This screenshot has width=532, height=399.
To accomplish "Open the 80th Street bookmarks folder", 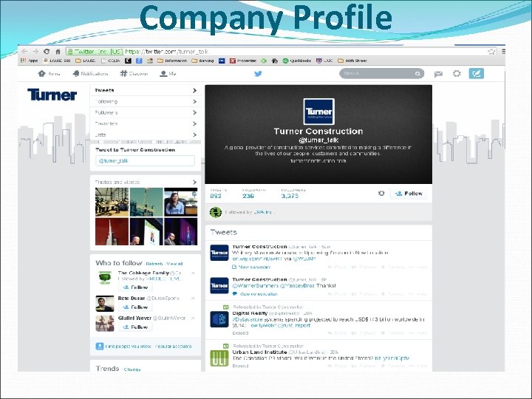I will click(352, 61).
